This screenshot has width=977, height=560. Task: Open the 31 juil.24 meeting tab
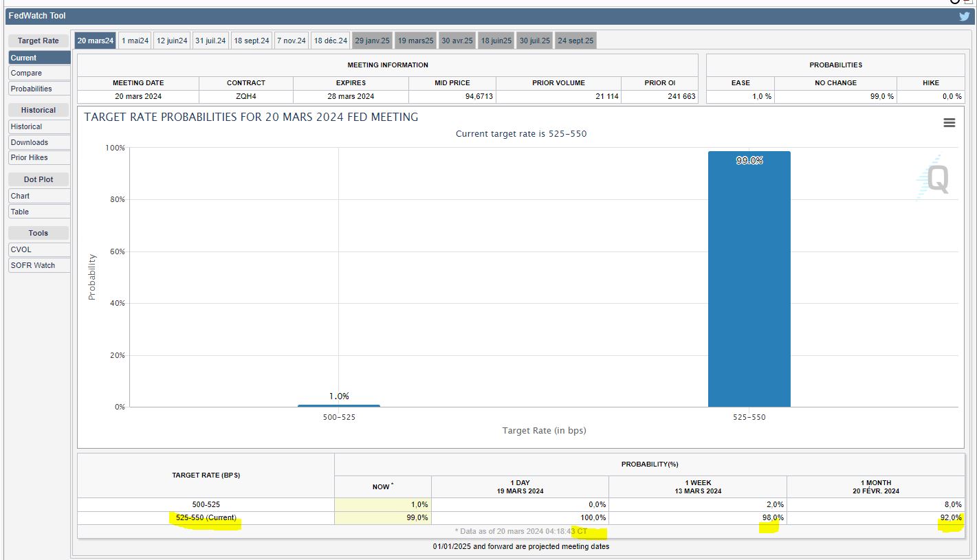click(x=210, y=41)
